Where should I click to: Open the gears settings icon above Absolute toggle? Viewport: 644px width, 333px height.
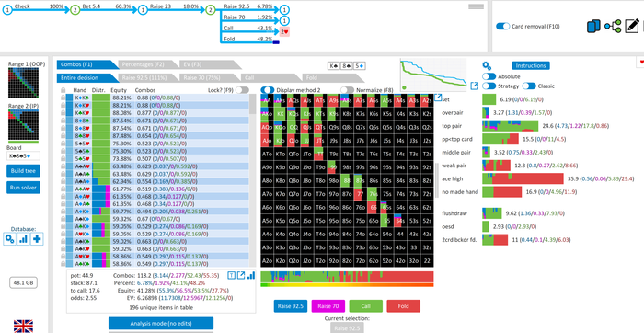click(487, 66)
